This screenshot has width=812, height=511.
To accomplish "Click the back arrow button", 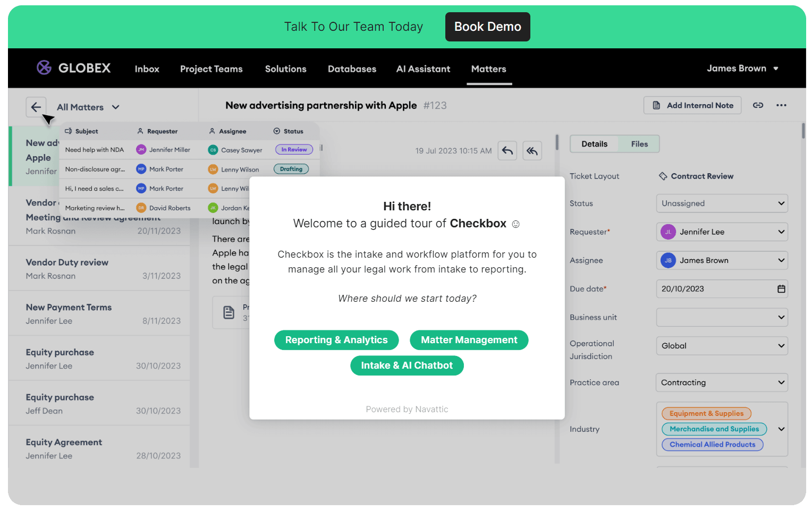I will 36,107.
